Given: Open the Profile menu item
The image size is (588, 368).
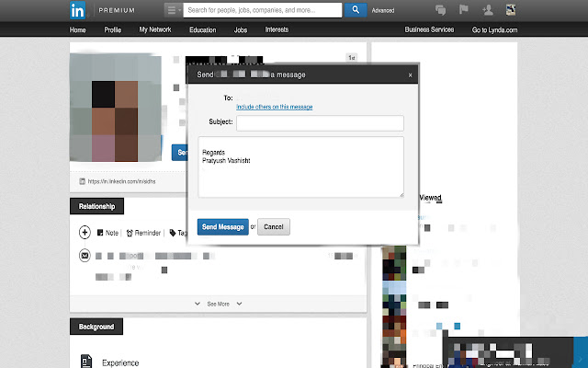Looking at the screenshot, I should tap(112, 29).
